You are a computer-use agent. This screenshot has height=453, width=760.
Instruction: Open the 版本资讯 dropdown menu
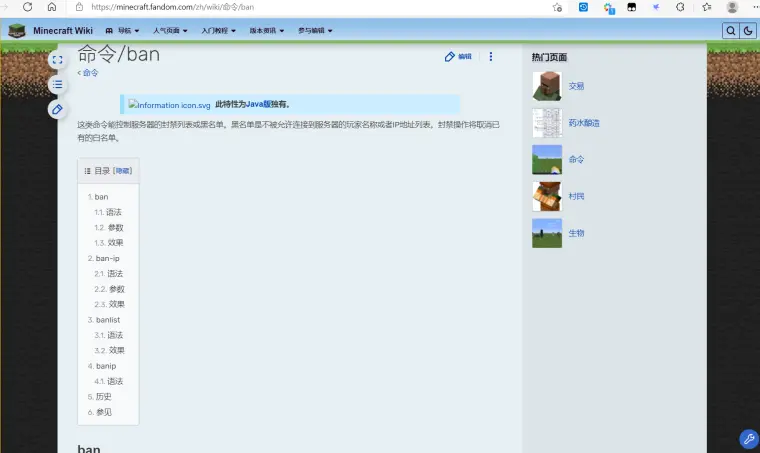click(267, 31)
